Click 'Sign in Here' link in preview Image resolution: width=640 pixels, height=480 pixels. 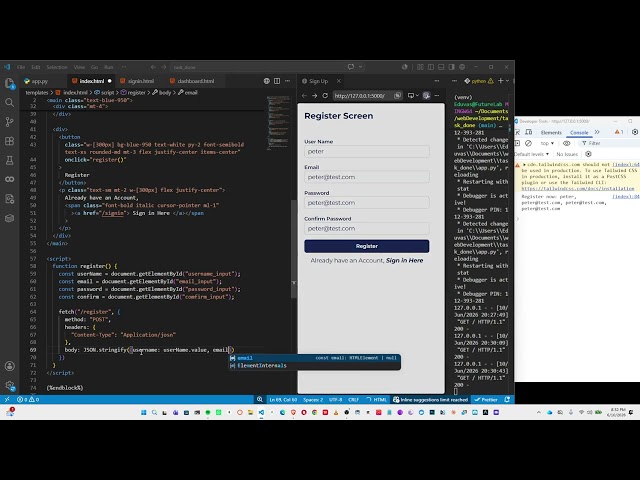point(404,260)
